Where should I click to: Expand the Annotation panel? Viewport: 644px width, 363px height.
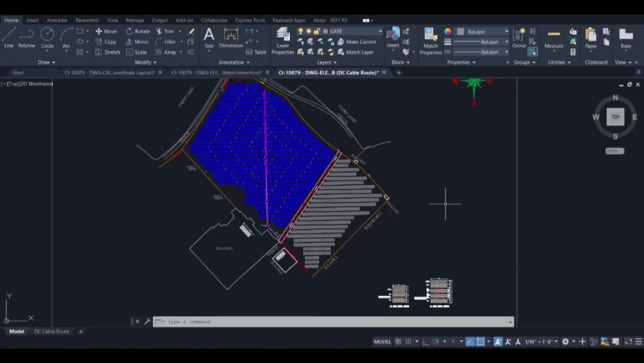pos(234,63)
